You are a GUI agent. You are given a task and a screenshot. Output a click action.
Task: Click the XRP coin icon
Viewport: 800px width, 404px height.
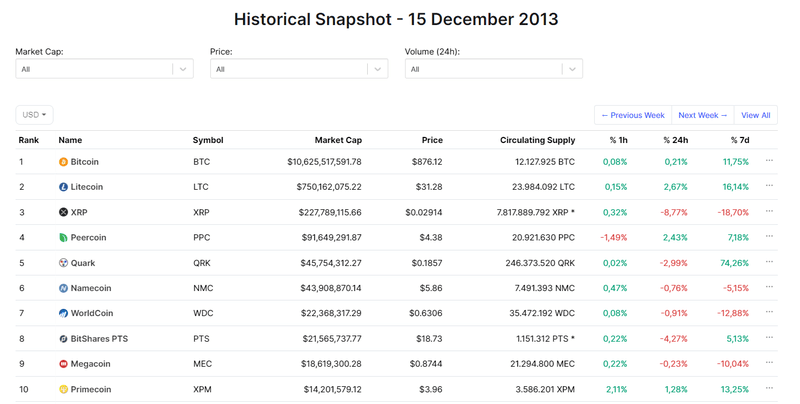(63, 212)
